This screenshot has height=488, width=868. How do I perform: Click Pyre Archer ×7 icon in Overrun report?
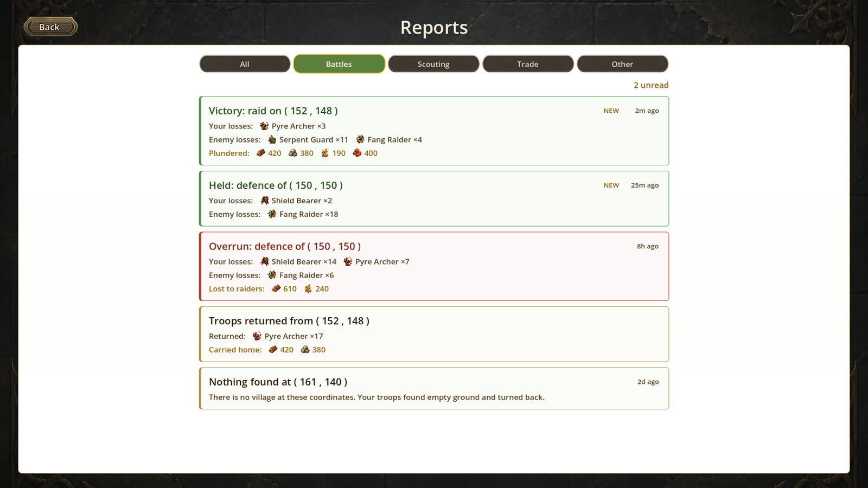348,261
